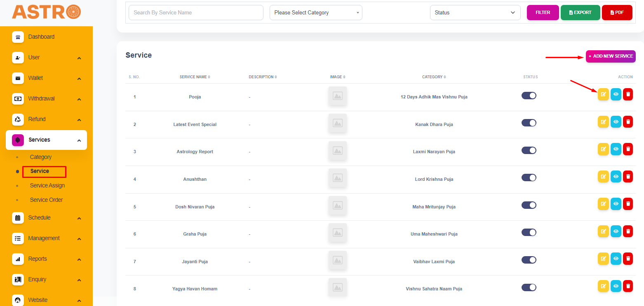
Task: Edit the Yagya Havan Homam service
Action: pos(603,286)
